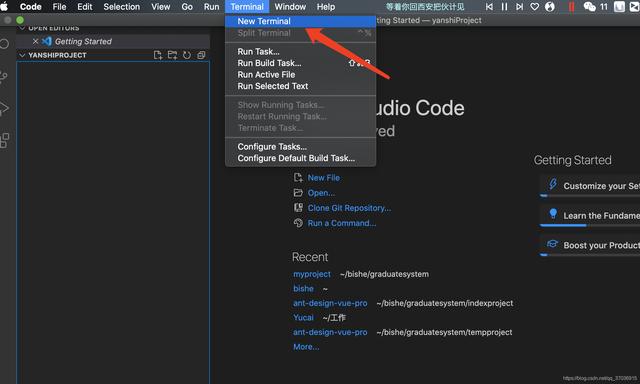Click the icon beside Run a Command
Viewport: 640px width, 384px height.
(x=298, y=223)
